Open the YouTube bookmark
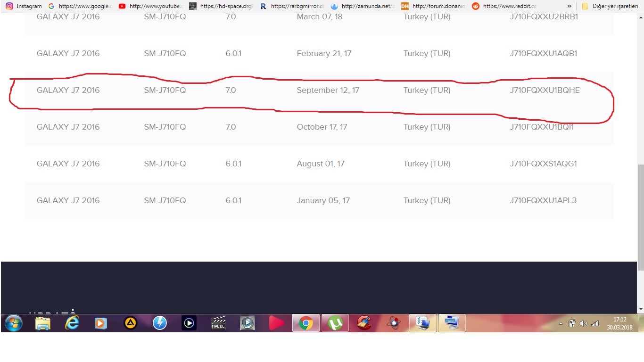 [x=151, y=6]
